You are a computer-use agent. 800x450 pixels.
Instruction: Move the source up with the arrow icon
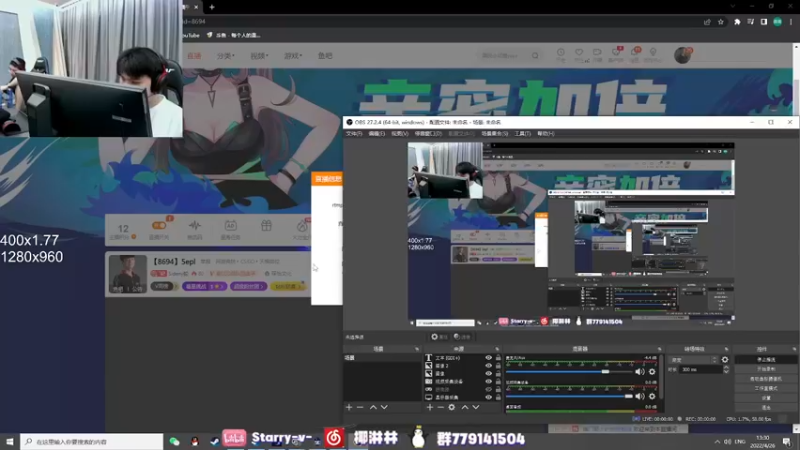pyautogui.click(x=465, y=407)
